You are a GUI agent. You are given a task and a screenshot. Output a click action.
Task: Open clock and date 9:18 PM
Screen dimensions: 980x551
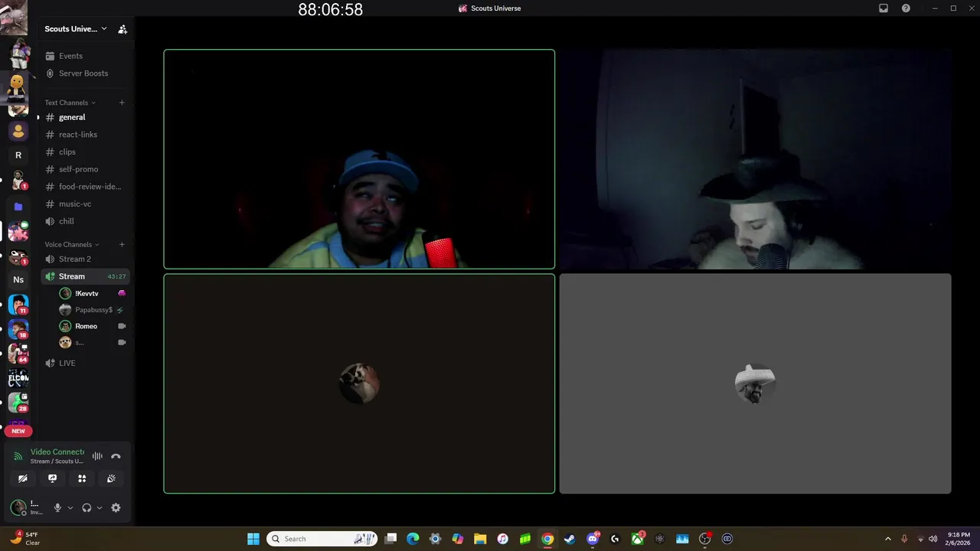pyautogui.click(x=959, y=539)
